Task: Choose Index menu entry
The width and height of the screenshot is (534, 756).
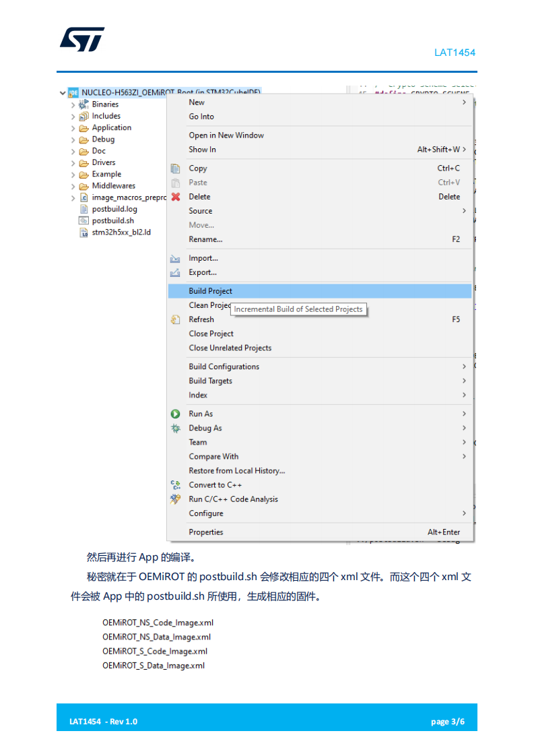Action: (x=320, y=395)
